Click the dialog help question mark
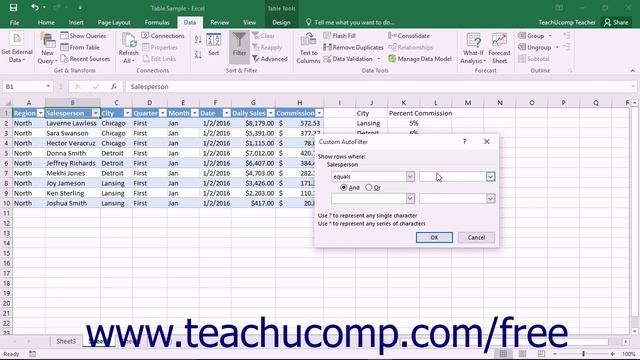 pyautogui.click(x=464, y=142)
